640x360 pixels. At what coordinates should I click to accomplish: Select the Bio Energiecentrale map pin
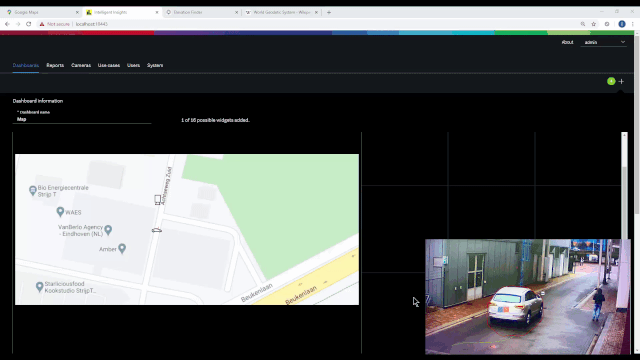[x=33, y=190]
